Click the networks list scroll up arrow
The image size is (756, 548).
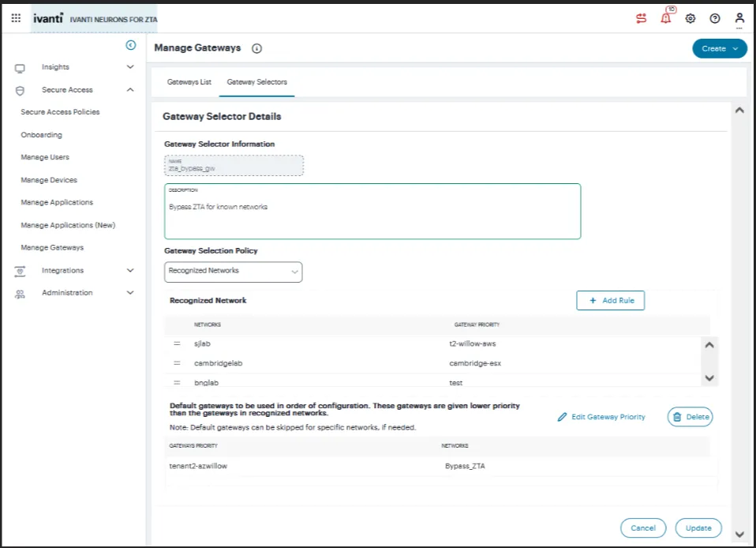click(709, 345)
